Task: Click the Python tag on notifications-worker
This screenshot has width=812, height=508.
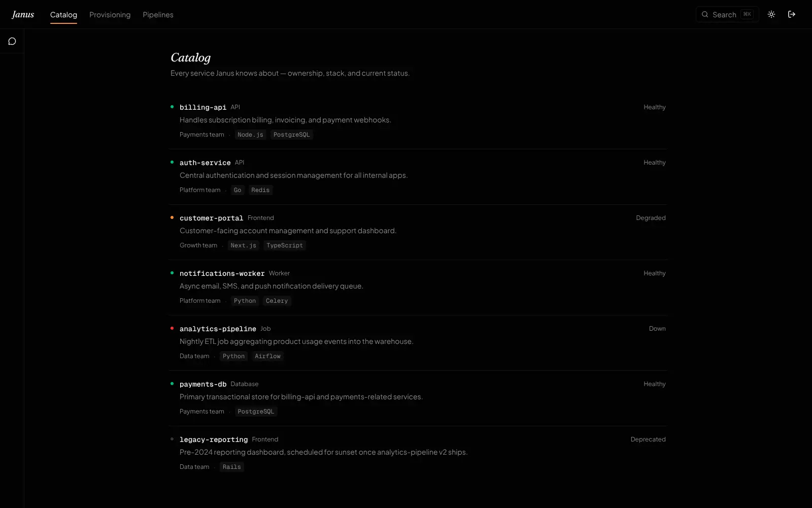Action: tap(245, 301)
